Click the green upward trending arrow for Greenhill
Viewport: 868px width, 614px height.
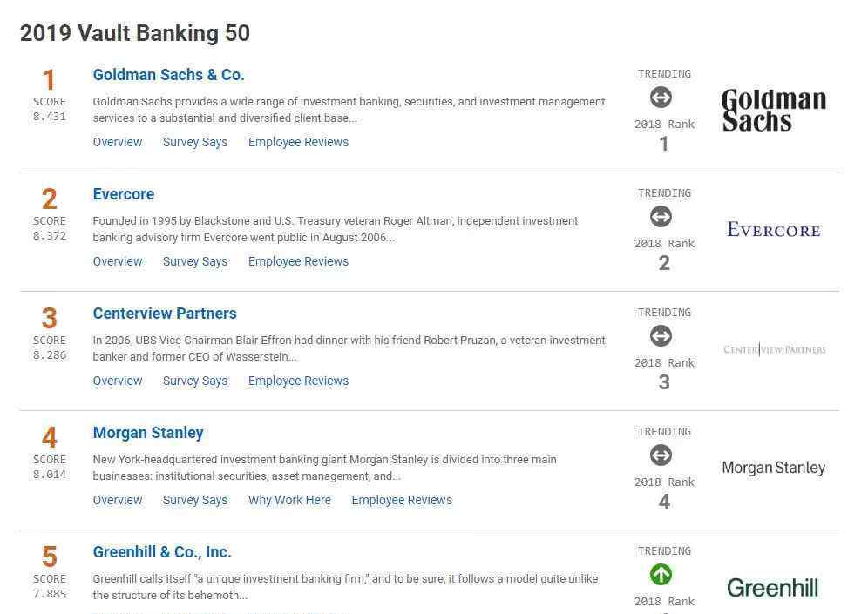tap(661, 574)
